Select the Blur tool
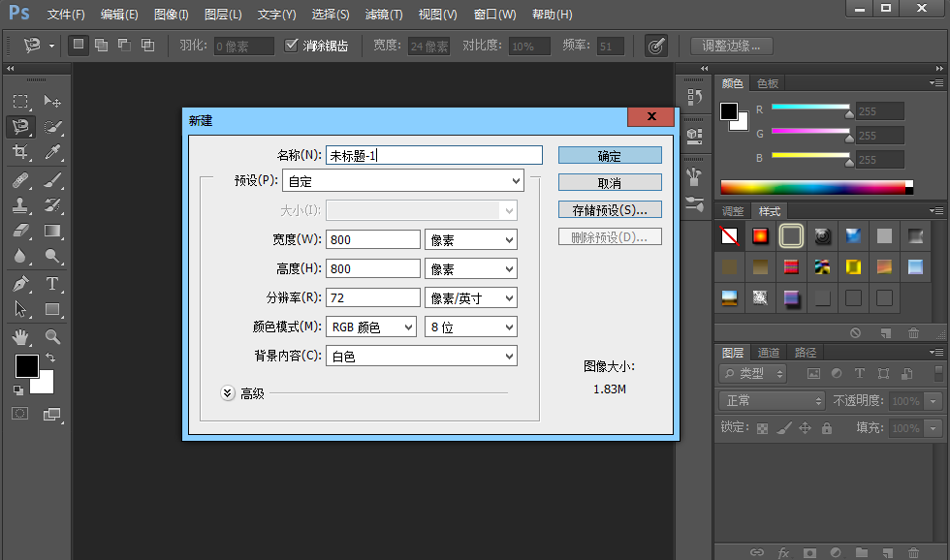The image size is (950, 560). (x=20, y=256)
